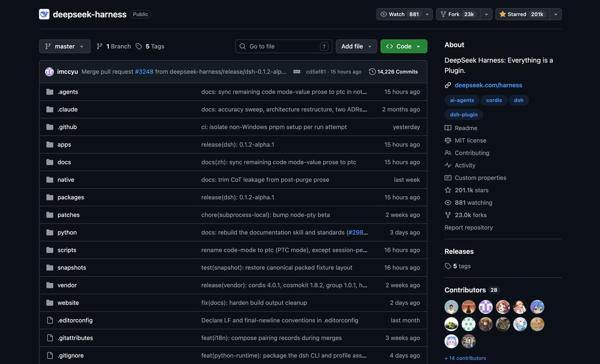Click the .gitignore file icon
Image resolution: width=600 pixels, height=364 pixels.
(x=50, y=356)
